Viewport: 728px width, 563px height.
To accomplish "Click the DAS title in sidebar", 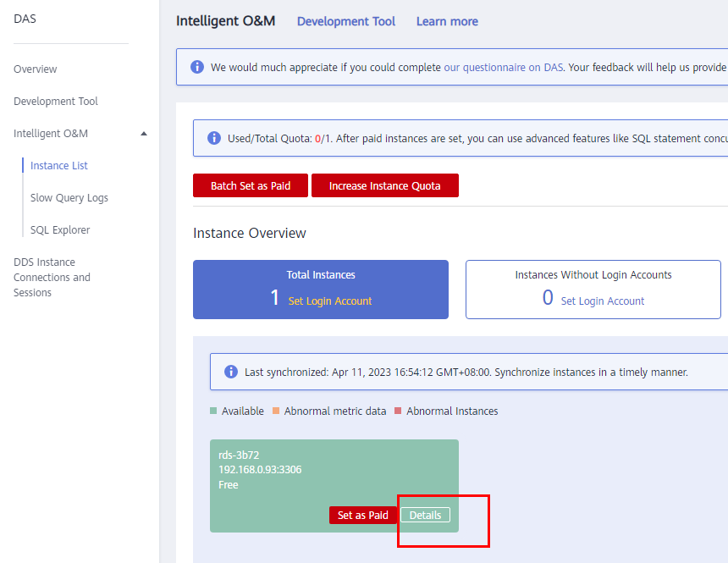I will point(25,19).
